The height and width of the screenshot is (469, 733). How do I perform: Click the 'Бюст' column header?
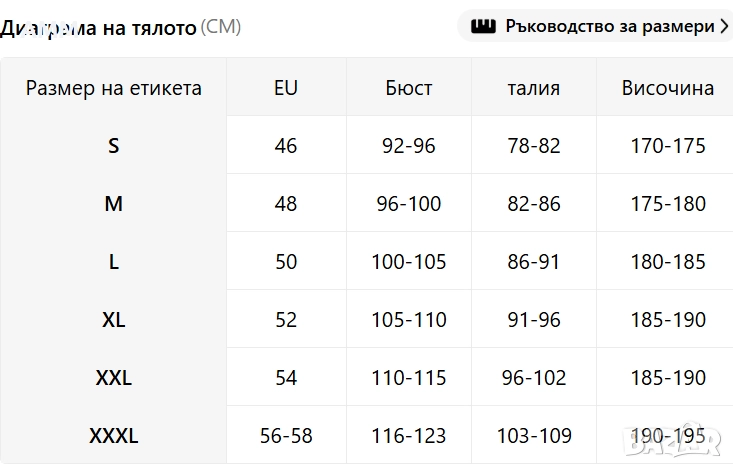coord(409,88)
